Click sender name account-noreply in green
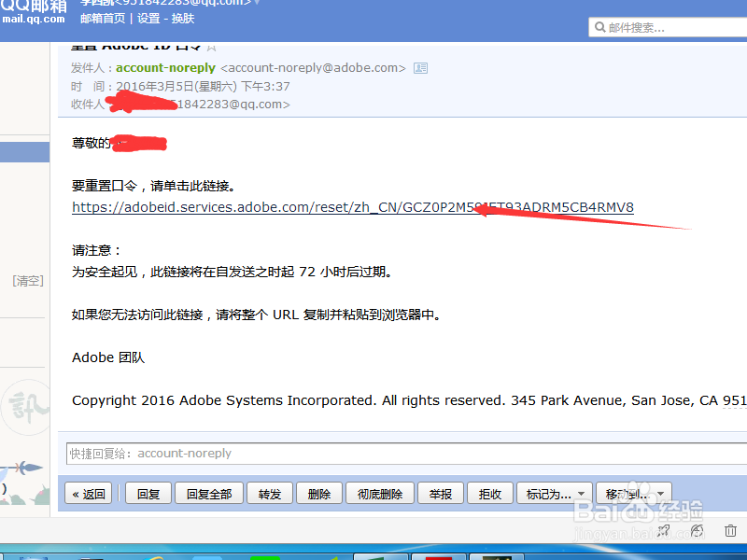The height and width of the screenshot is (560, 747). tap(166, 68)
